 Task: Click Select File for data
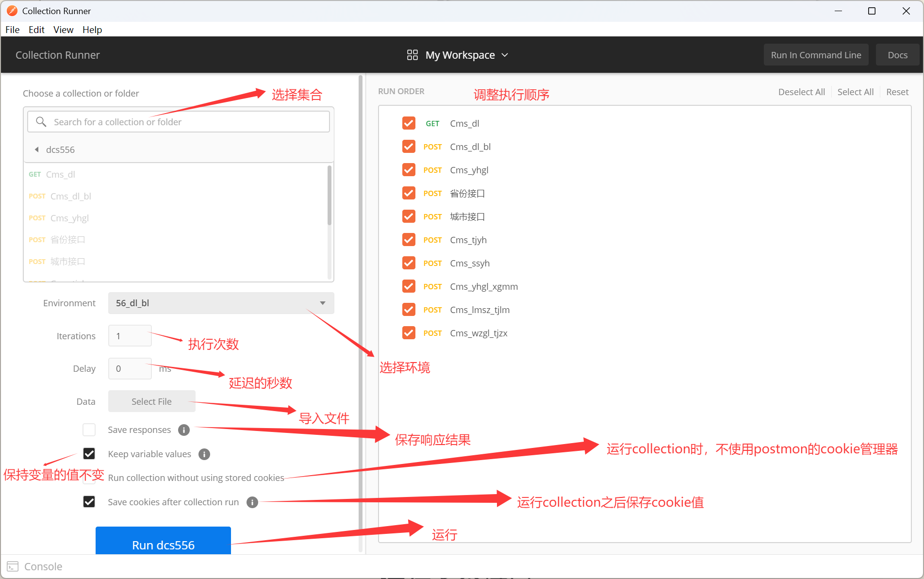[152, 401]
